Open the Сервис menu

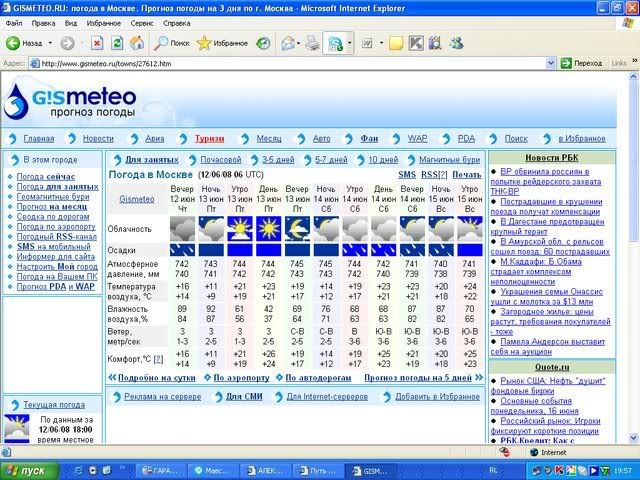tap(143, 21)
